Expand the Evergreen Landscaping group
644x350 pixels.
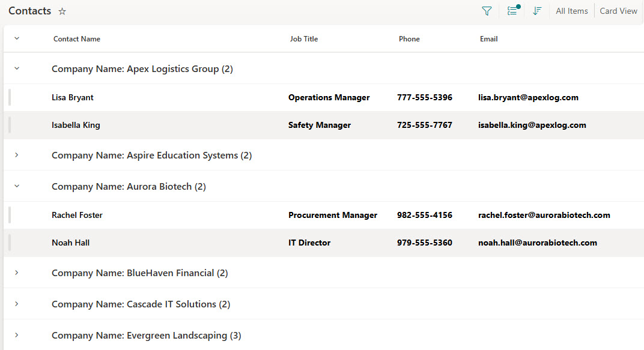[x=17, y=335]
